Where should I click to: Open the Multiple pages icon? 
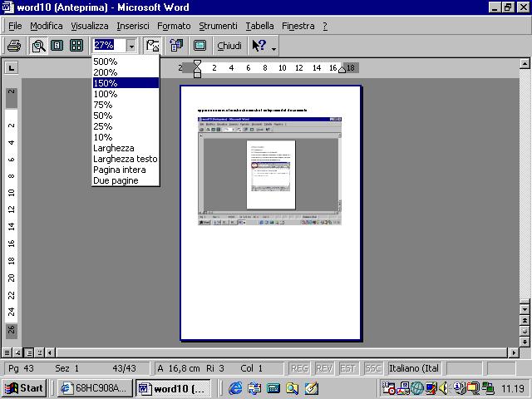click(76, 46)
